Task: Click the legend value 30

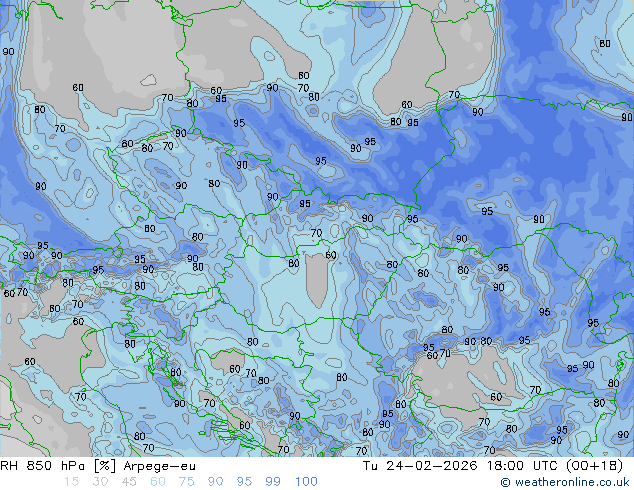Action: pos(100,482)
